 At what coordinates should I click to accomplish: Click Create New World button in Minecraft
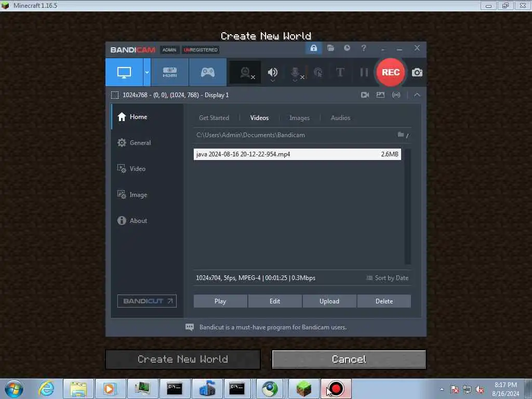pos(183,360)
